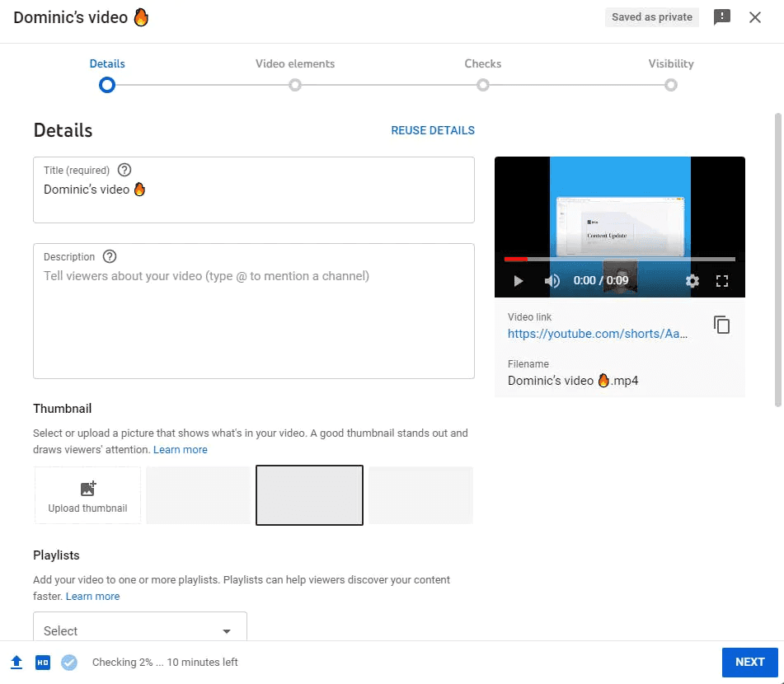
Task: Select the last auto-generated thumbnail
Action: tap(420, 495)
